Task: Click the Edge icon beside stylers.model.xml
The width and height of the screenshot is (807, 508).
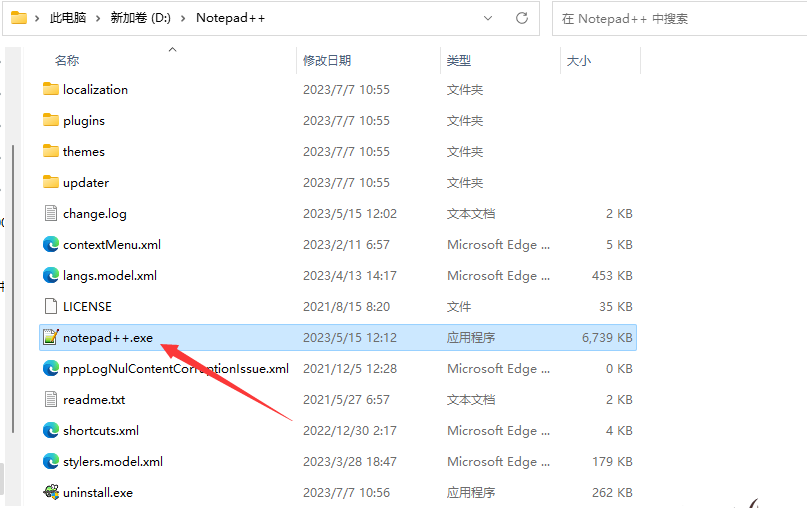Action: click(51, 461)
